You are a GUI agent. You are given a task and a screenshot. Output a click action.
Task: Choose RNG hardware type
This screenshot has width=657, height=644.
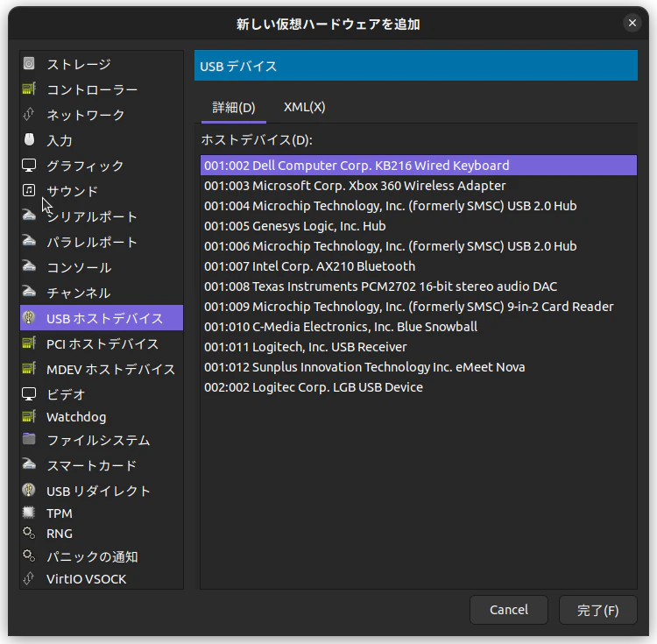102,534
